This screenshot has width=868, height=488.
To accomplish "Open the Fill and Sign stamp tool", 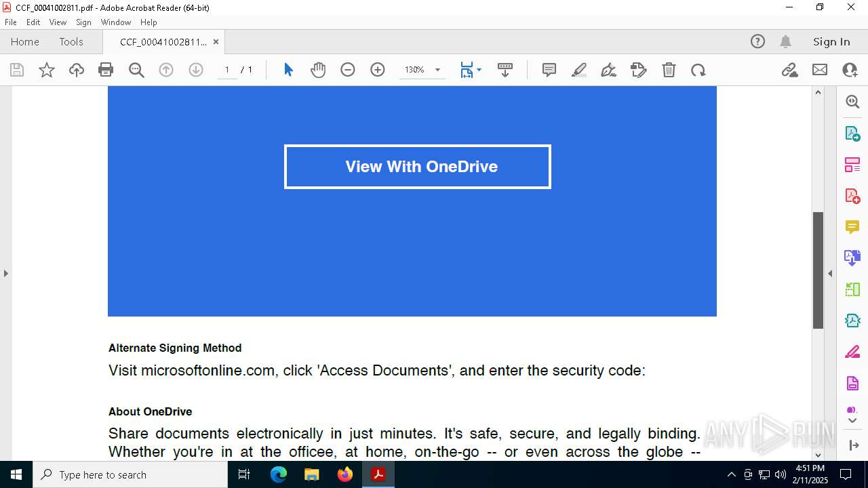I will (x=638, y=70).
